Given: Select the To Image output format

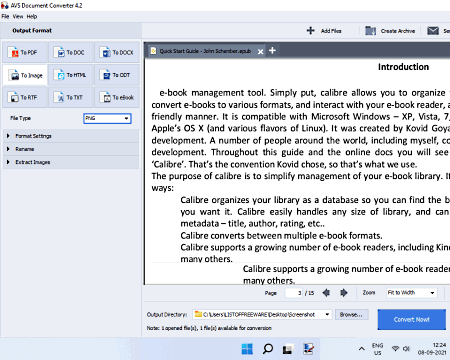Looking at the screenshot, I should [x=25, y=75].
